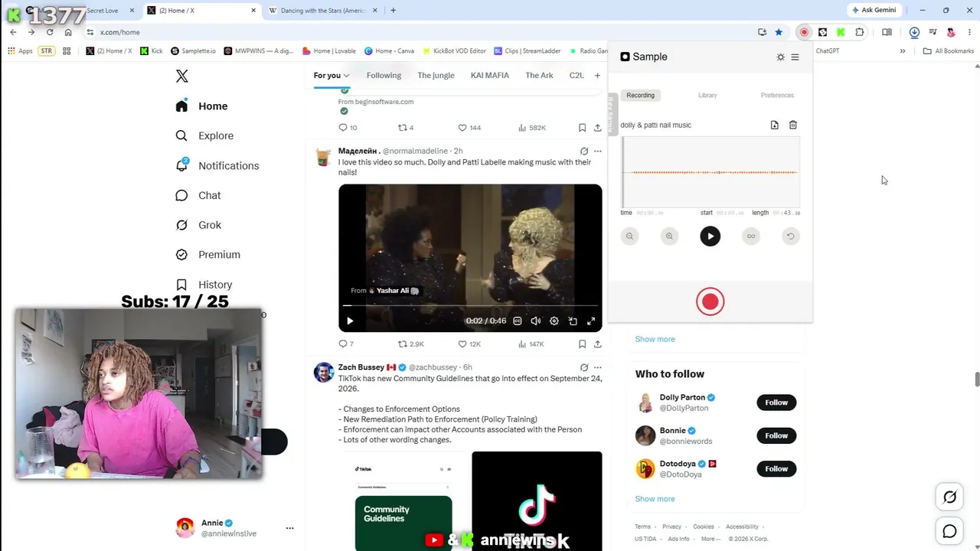Click Show more under Who to follow
Viewport: 980px width, 551px height.
pos(655,499)
